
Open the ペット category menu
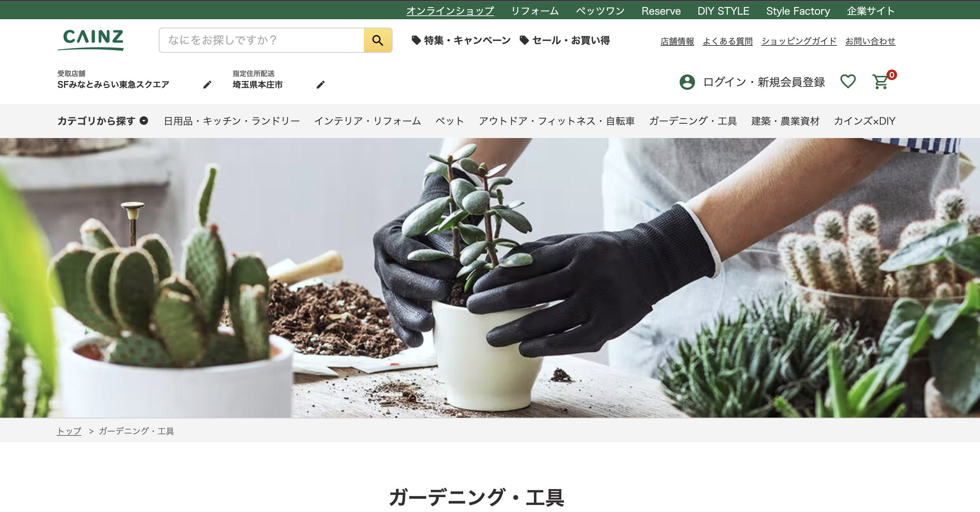click(450, 121)
